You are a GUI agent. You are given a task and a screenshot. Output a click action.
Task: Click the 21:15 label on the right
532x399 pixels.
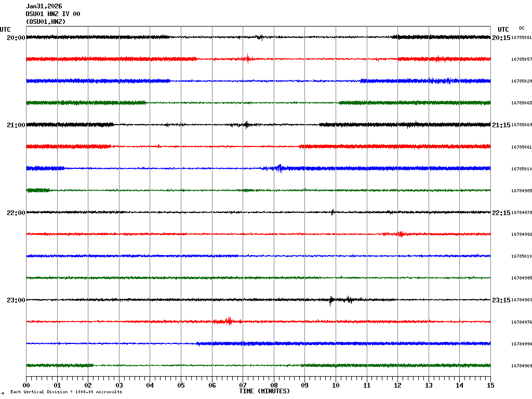point(501,125)
